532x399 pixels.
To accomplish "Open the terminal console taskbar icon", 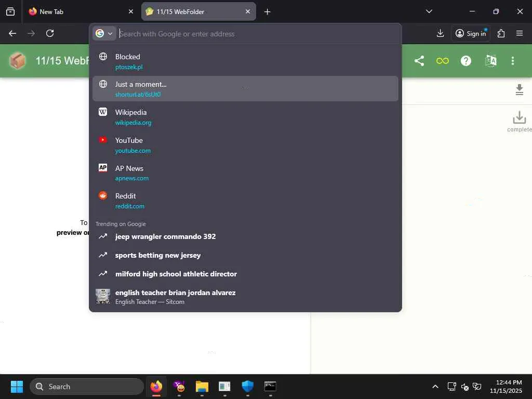I will (x=270, y=387).
